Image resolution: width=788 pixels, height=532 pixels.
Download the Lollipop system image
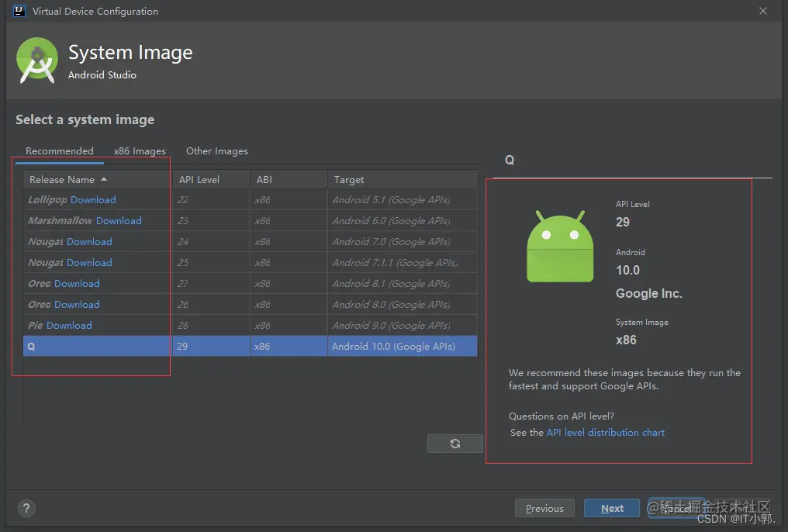point(93,200)
